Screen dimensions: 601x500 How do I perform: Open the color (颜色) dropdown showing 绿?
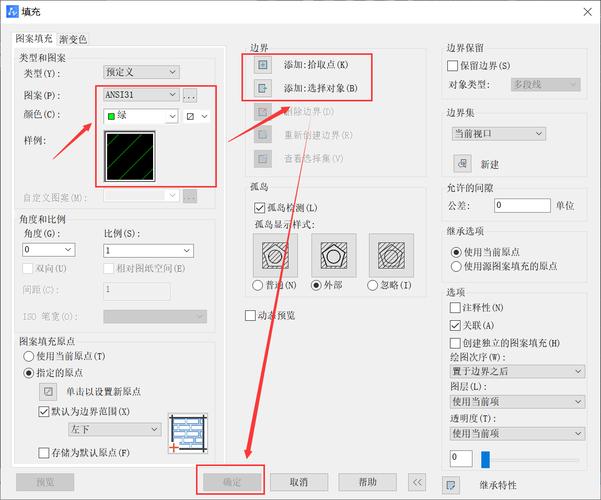[141, 116]
